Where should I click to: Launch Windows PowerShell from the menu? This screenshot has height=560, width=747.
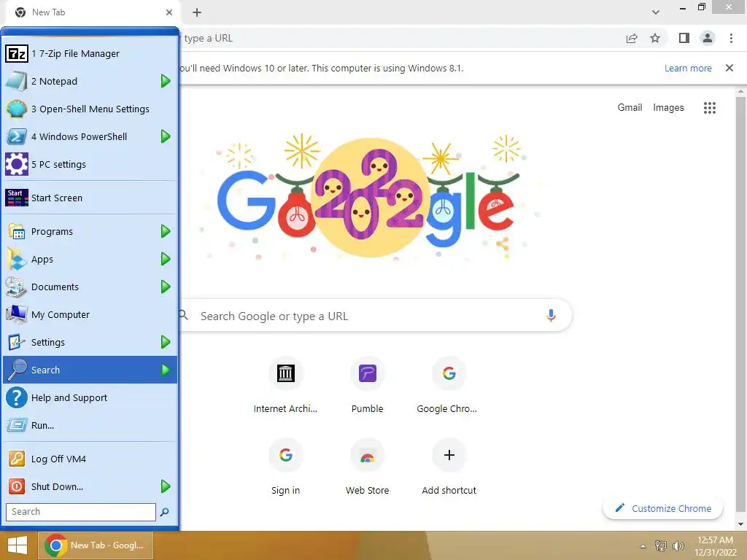(90, 136)
